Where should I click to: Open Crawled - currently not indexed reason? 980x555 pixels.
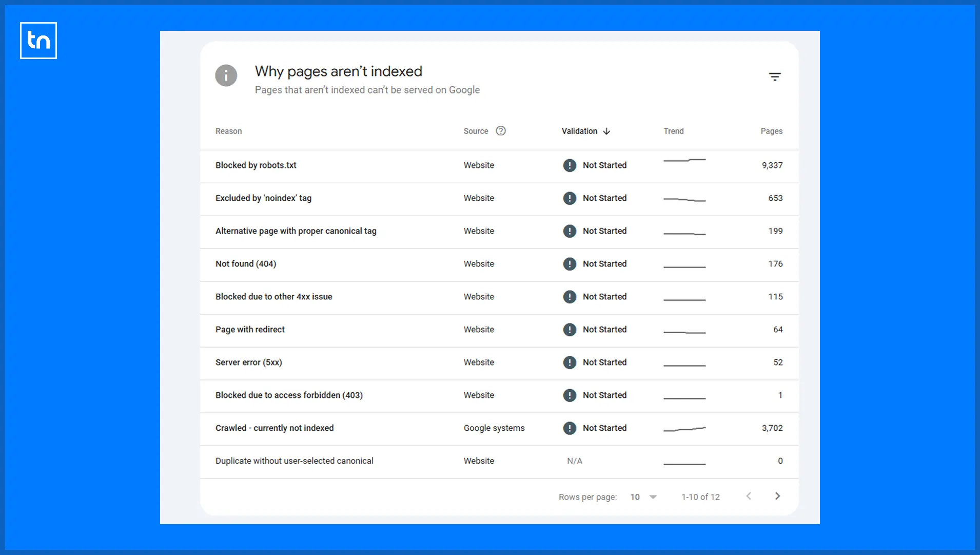[275, 428]
